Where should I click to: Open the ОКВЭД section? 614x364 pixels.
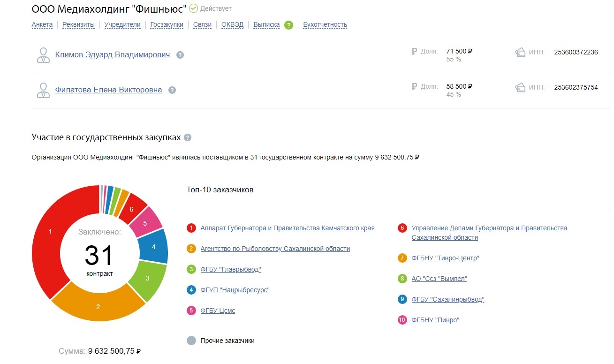coord(233,25)
